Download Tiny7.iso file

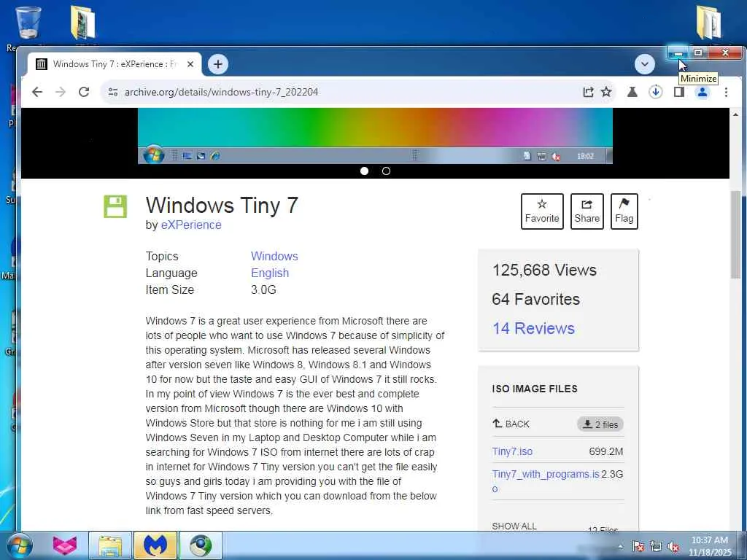tap(512, 451)
